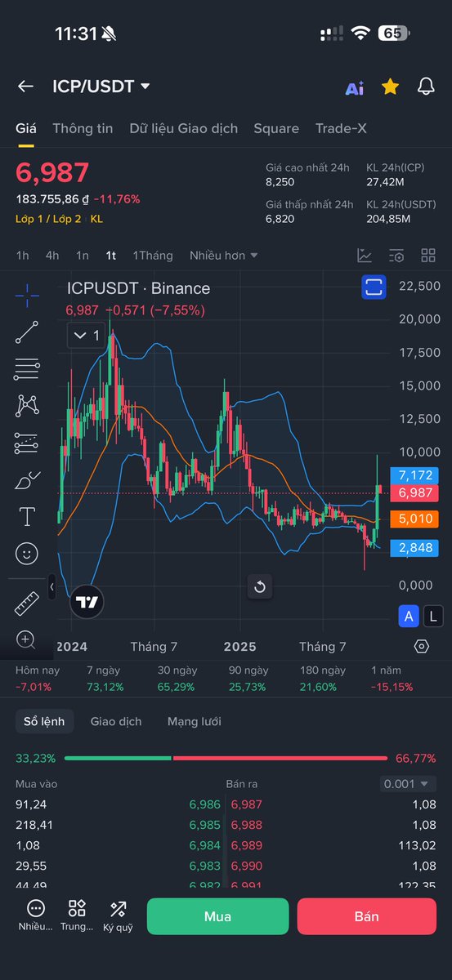Select the Giá tab
The width and height of the screenshot is (452, 980).
(x=26, y=128)
